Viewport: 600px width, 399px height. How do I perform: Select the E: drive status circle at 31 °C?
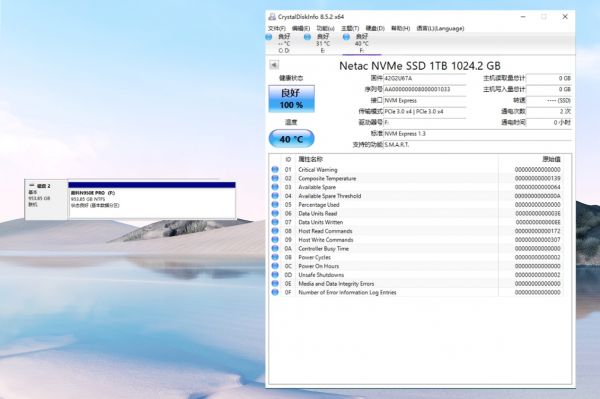tap(307, 37)
